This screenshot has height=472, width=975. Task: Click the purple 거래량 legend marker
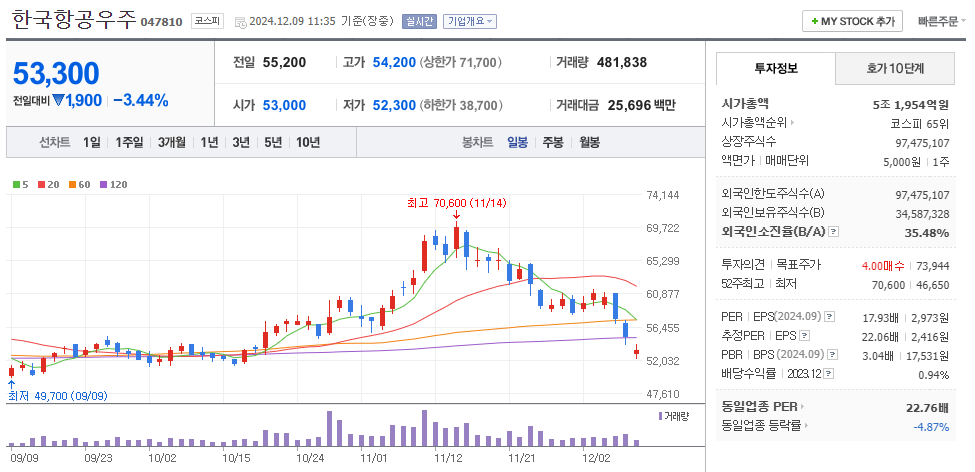coord(660,415)
